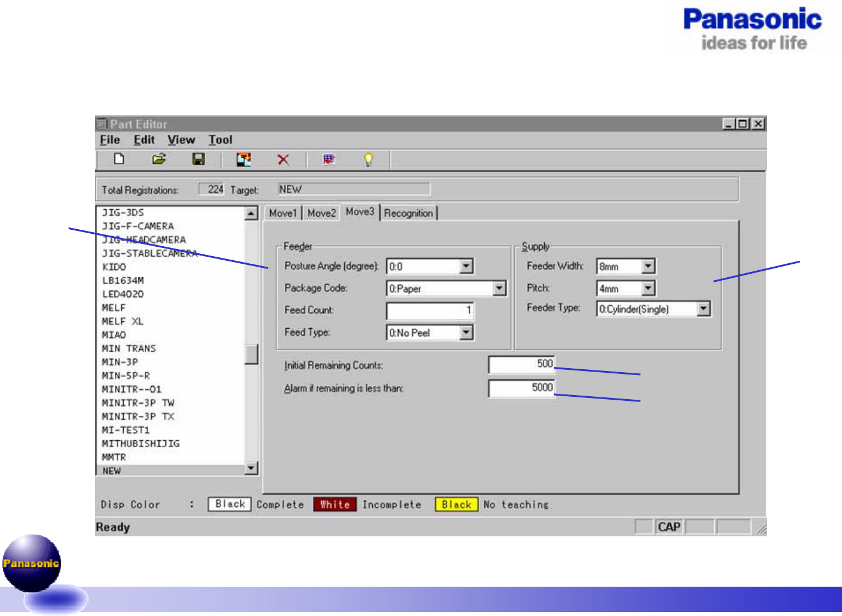Click the Open folder toolbar icon

159,159
